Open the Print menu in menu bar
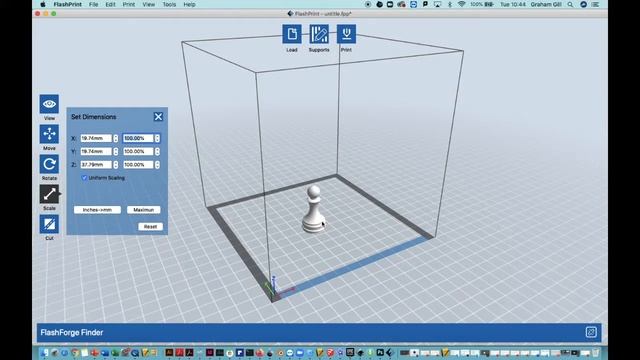 pos(129,4)
